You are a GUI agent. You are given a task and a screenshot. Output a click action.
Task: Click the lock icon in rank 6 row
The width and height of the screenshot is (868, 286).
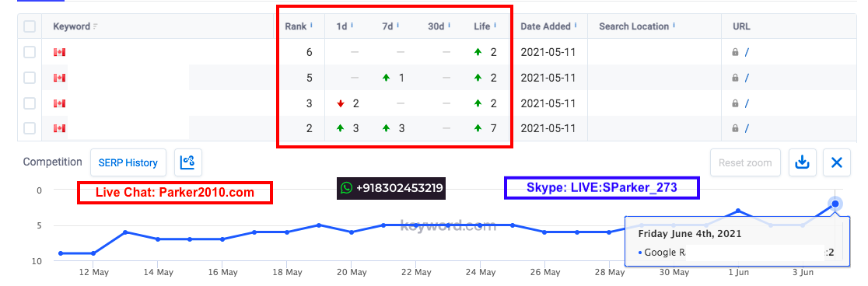point(735,53)
